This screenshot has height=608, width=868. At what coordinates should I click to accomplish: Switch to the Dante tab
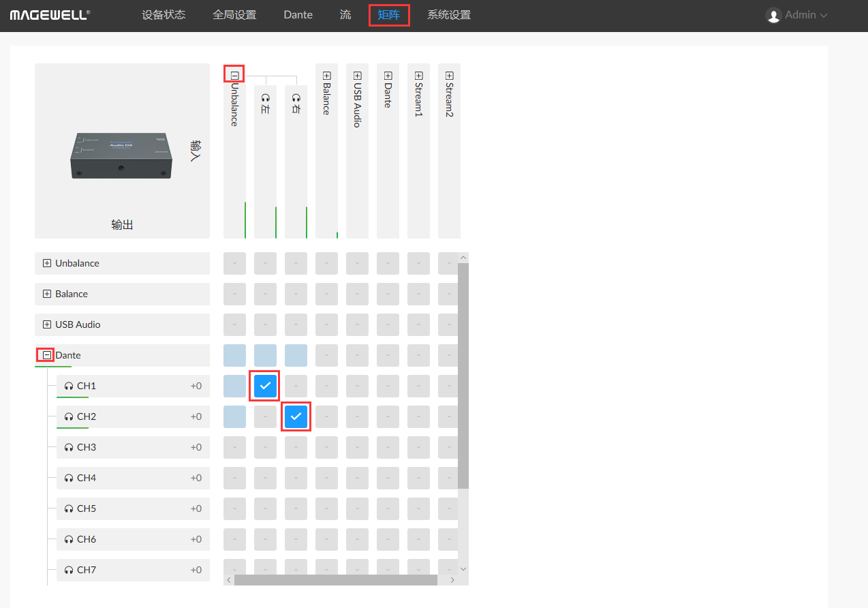pyautogui.click(x=298, y=15)
